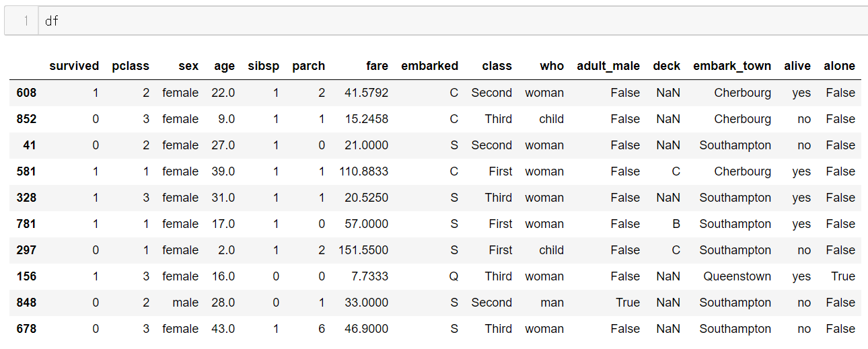Click row index 852
Screen dimensions: 868x349
click(x=26, y=119)
